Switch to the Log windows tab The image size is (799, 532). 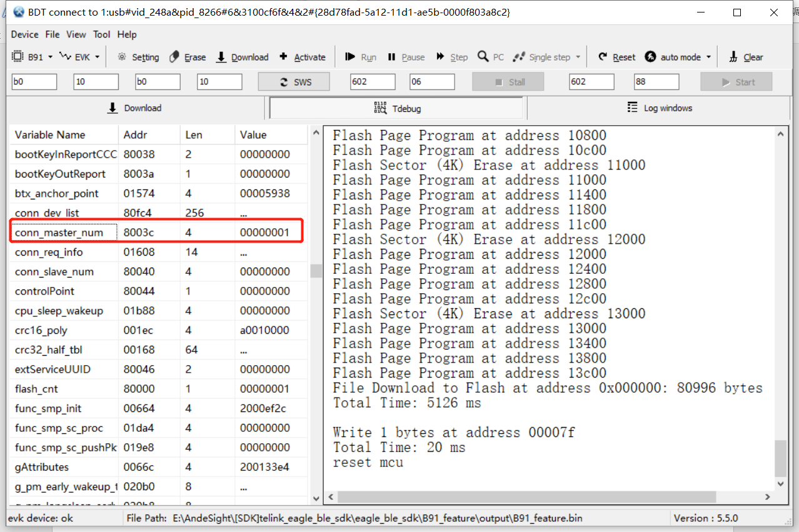660,108
